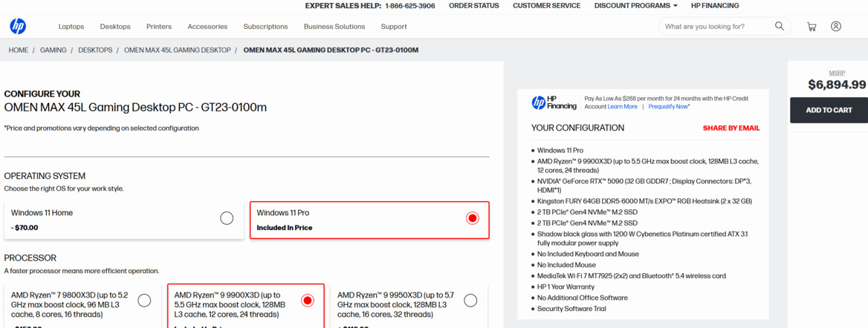
Task: Click the Learn More financing link
Action: coord(622,107)
